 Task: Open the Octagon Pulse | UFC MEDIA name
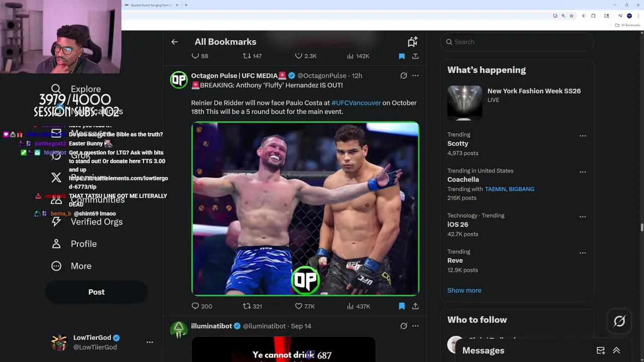click(238, 75)
